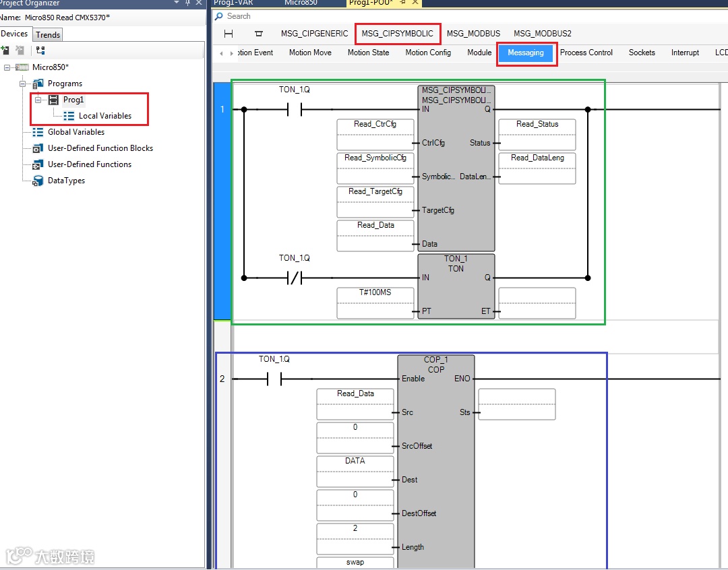Select Global Variables in project tree
Screen dimensions: 728x570
(76, 132)
